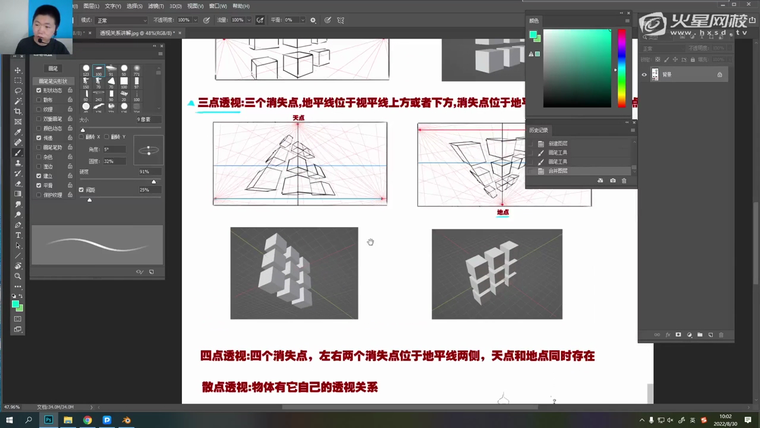Toggle the 间距 spacing checkbox
This screenshot has width=760, height=428.
tap(81, 189)
